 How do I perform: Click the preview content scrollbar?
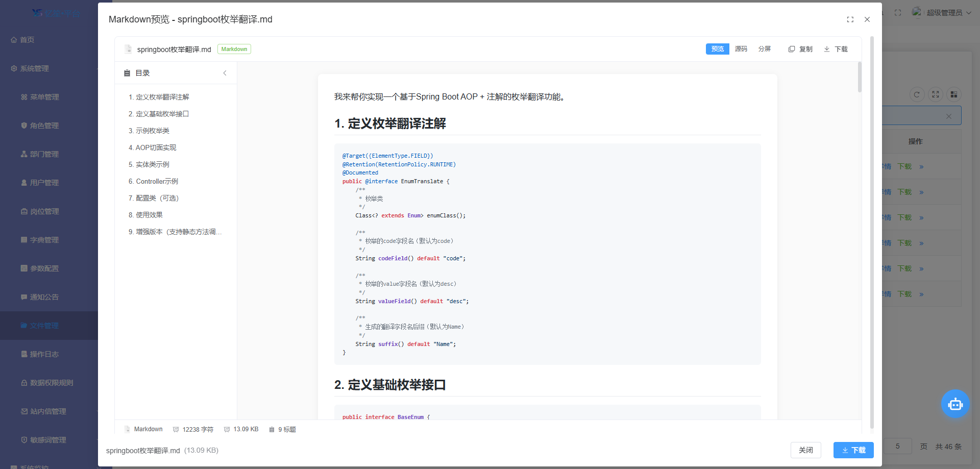click(860, 78)
